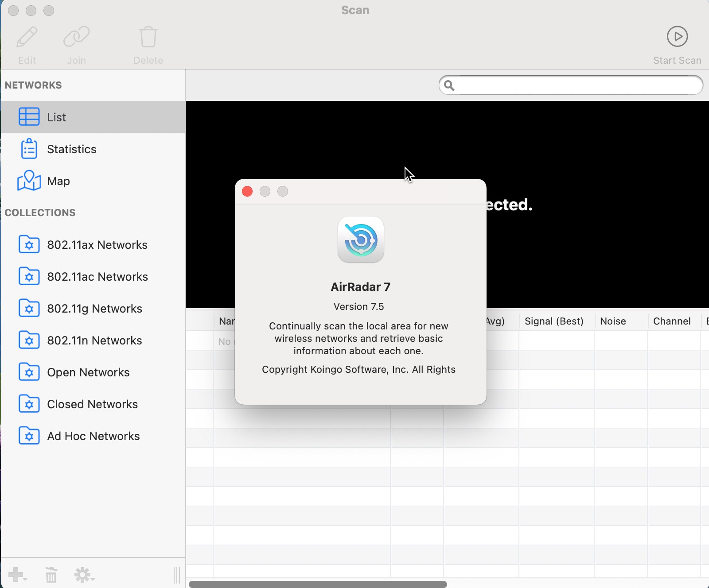Open the Statistics view

click(93, 149)
